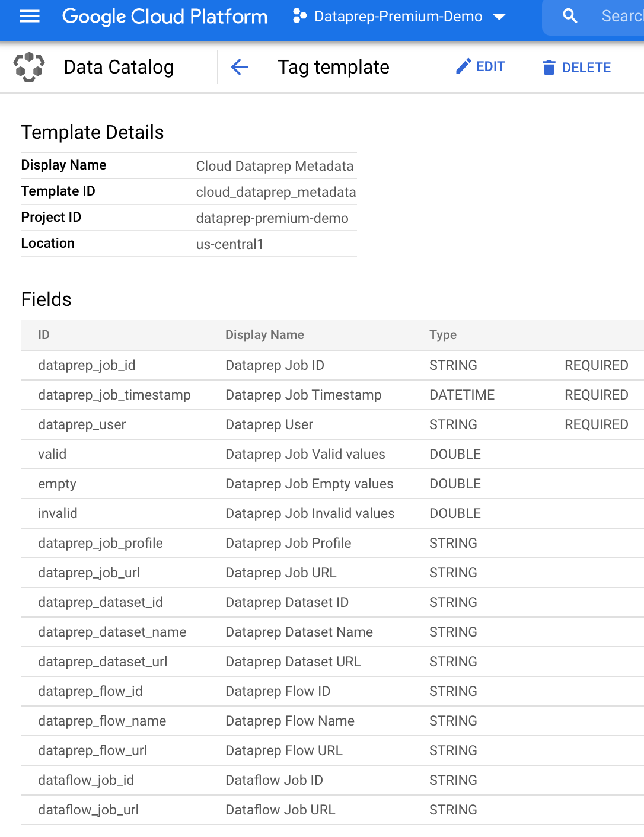The image size is (644, 837).
Task: Click the Tag template page title
Action: [334, 67]
